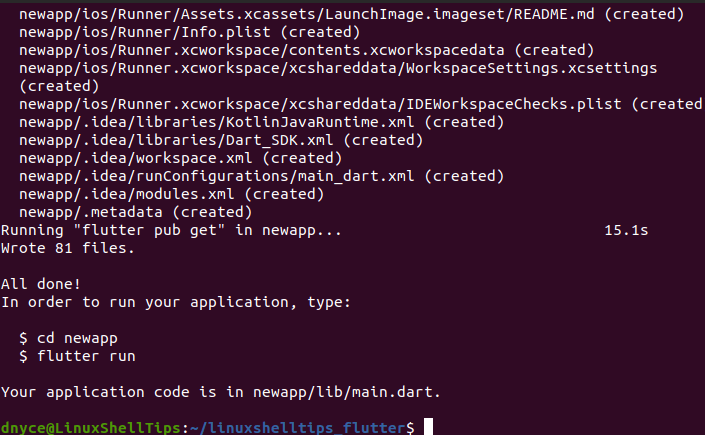The width and height of the screenshot is (705, 435).
Task: Click the newapp/ios/Runner/Info.plist line
Action: tap(189, 32)
